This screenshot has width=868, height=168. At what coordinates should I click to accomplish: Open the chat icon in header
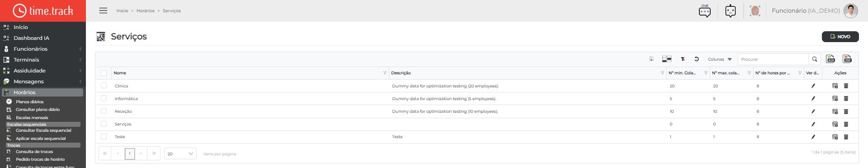pyautogui.click(x=705, y=10)
